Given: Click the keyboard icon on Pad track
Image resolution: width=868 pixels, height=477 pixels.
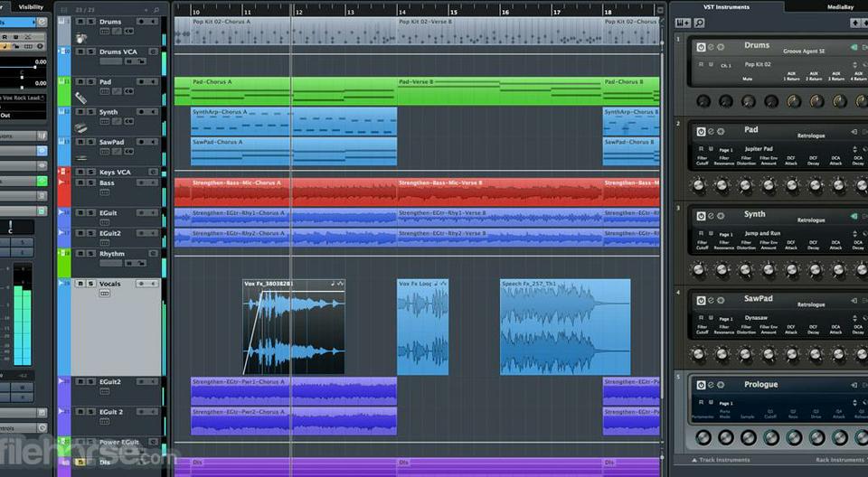Looking at the screenshot, I should click(81, 98).
